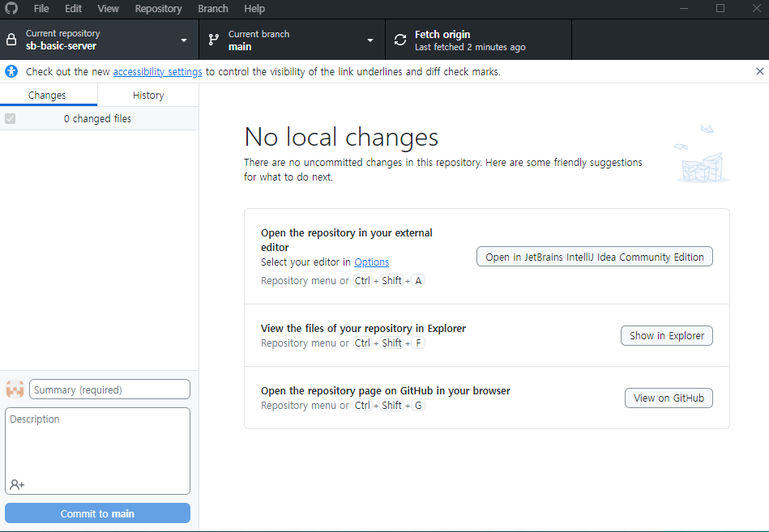The width and height of the screenshot is (769, 532).
Task: Focus the Summary (required) input field
Action: [110, 389]
